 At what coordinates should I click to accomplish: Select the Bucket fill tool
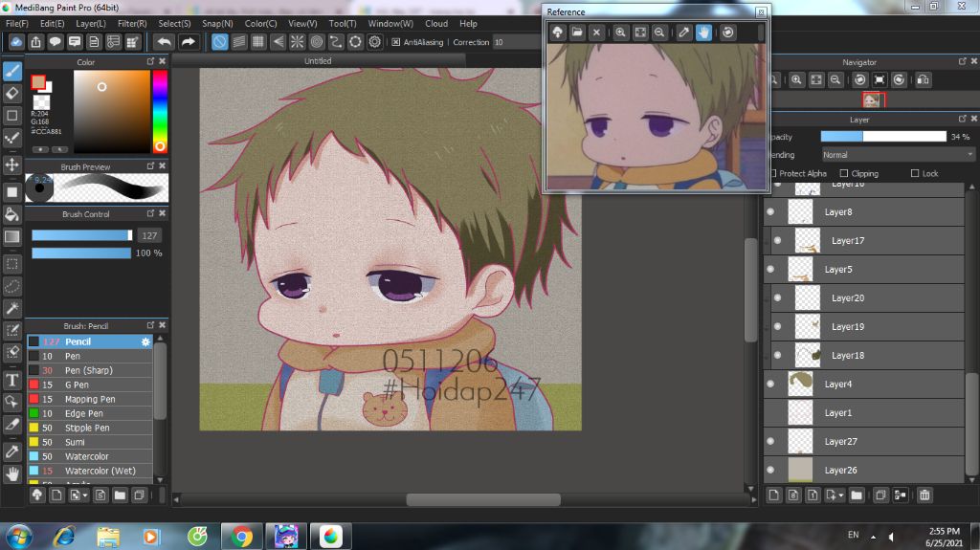click(11, 214)
